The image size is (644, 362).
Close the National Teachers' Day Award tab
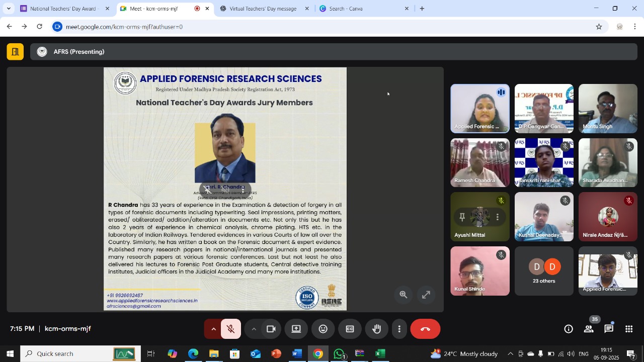coord(107,9)
